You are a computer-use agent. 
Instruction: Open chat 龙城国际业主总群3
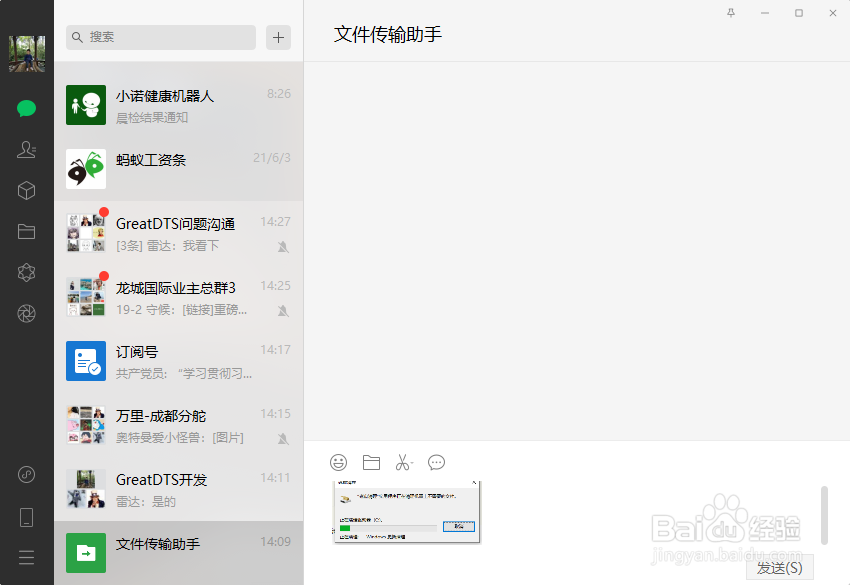point(178,297)
